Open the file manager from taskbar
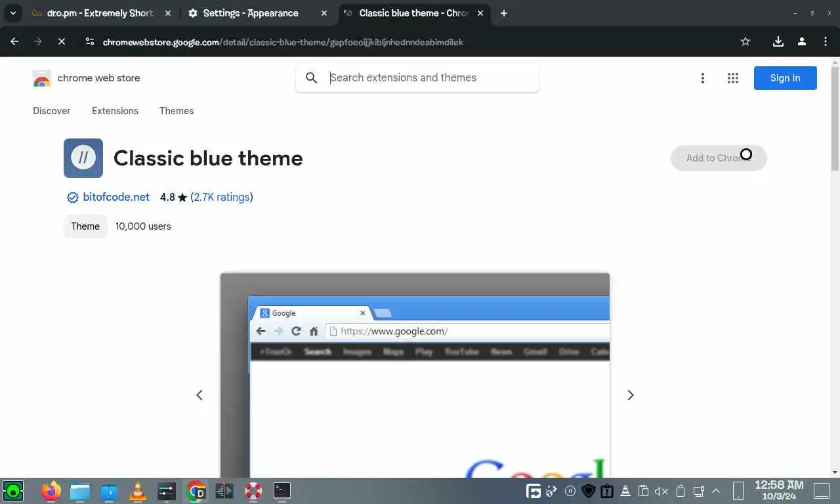Screen dimensions: 840x504 click(79, 491)
